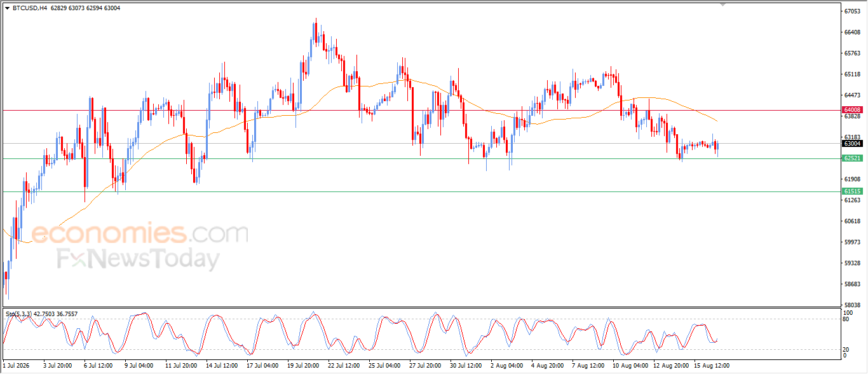The height and width of the screenshot is (374, 868).
Task: Click the small triangle beside BTCUSD,H4
Action: [7, 8]
